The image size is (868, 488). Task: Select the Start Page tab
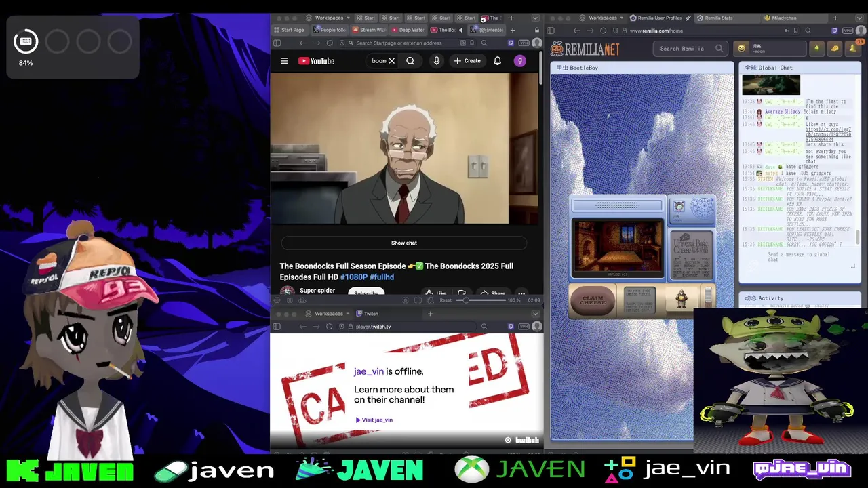click(x=290, y=30)
